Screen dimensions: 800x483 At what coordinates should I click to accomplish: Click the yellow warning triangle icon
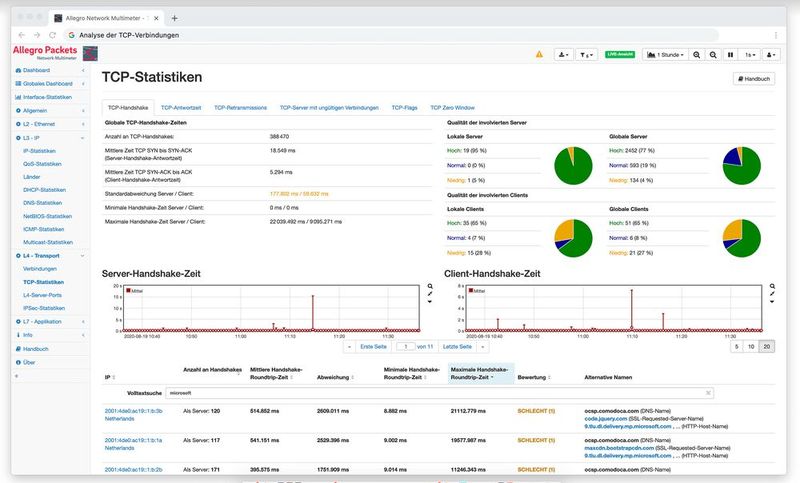pyautogui.click(x=539, y=54)
